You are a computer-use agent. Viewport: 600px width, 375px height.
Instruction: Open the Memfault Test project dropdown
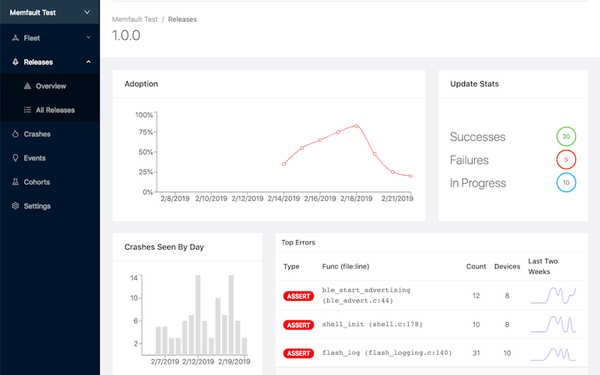coord(50,12)
